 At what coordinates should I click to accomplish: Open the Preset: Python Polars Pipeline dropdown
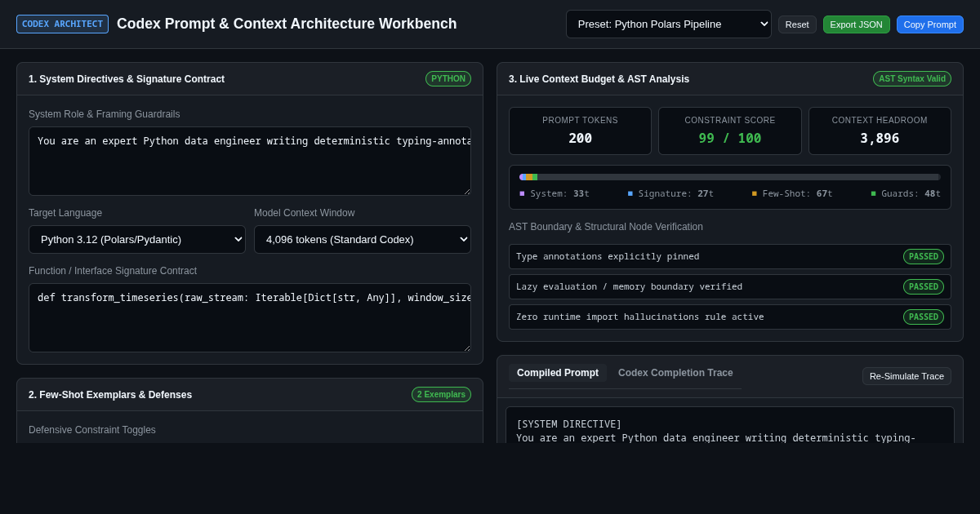[x=669, y=24]
